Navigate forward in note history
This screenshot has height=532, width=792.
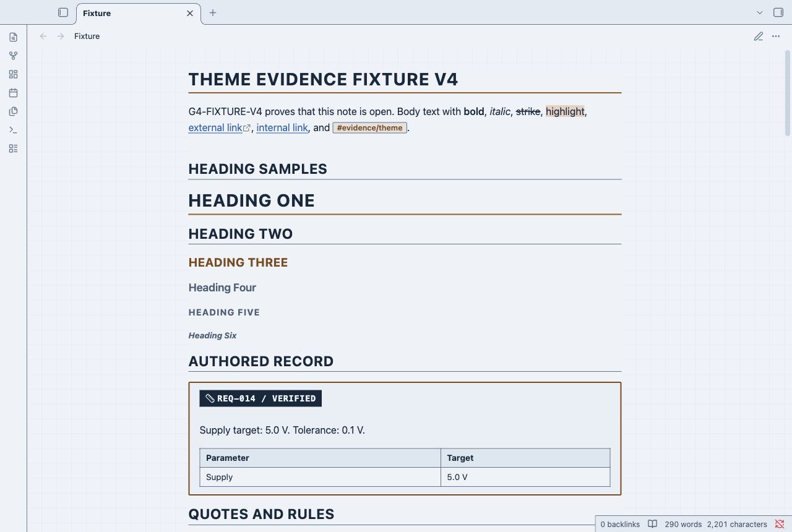61,36
